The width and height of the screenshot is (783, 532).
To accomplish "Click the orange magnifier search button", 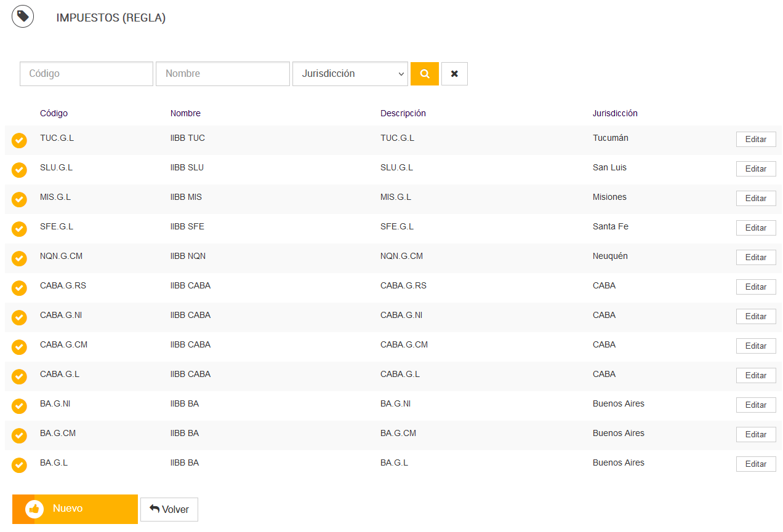I will coord(425,74).
